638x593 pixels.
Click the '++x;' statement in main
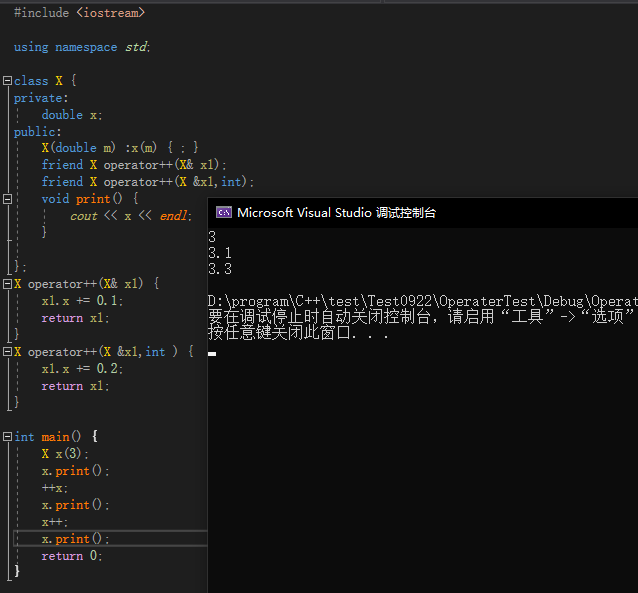click(x=55, y=488)
